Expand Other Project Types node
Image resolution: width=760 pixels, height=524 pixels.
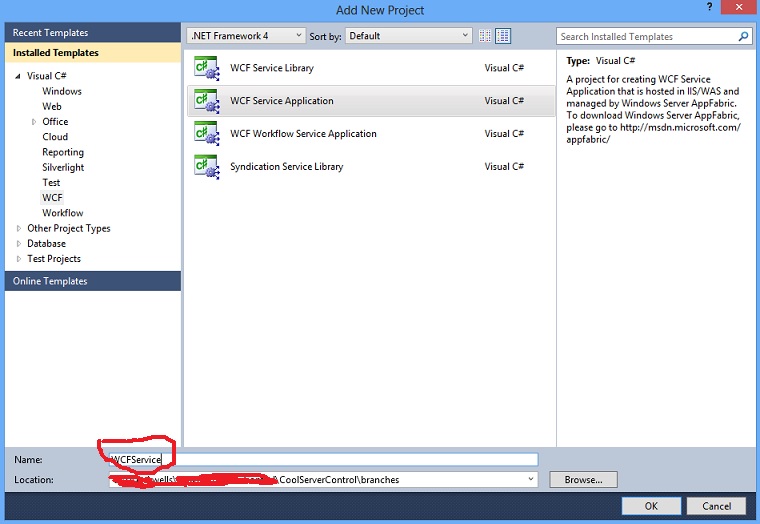[18, 228]
